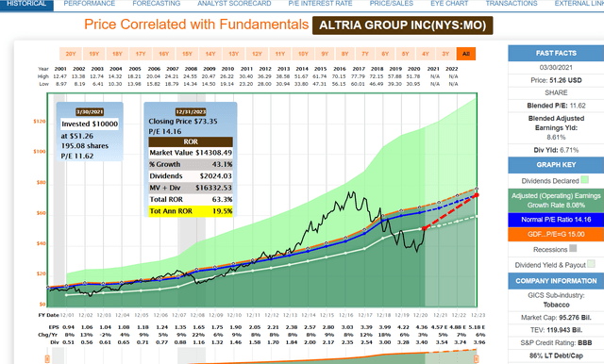Select the 10Y time range button
Screen dimensions: 604x364
pyautogui.click(x=303, y=54)
